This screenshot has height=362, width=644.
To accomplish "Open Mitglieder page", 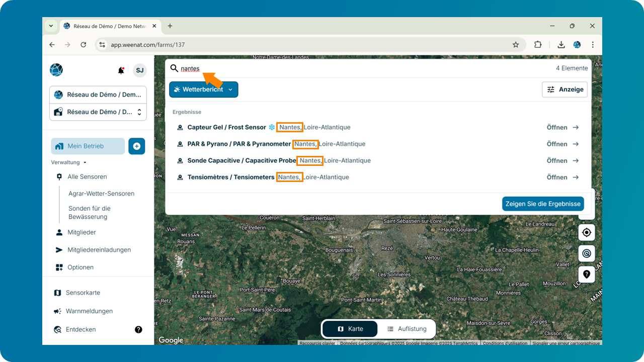I will (x=82, y=232).
